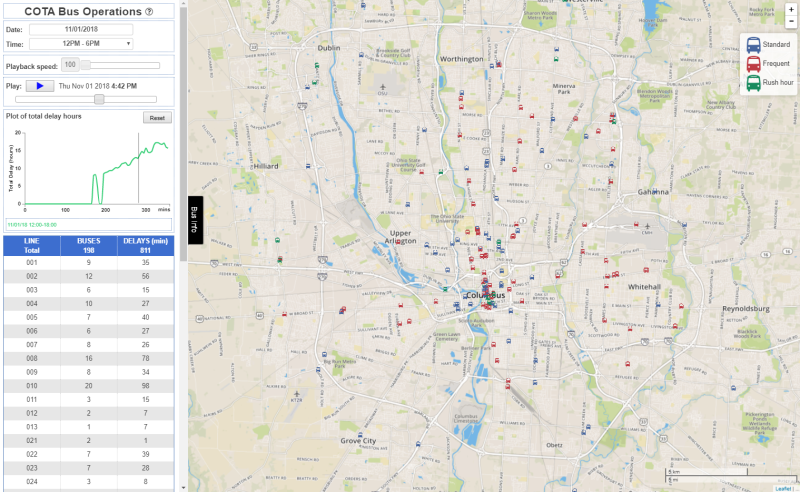Click the sidebar scrollbar down arrow
Image resolution: width=800 pixels, height=492 pixels.
[183, 488]
